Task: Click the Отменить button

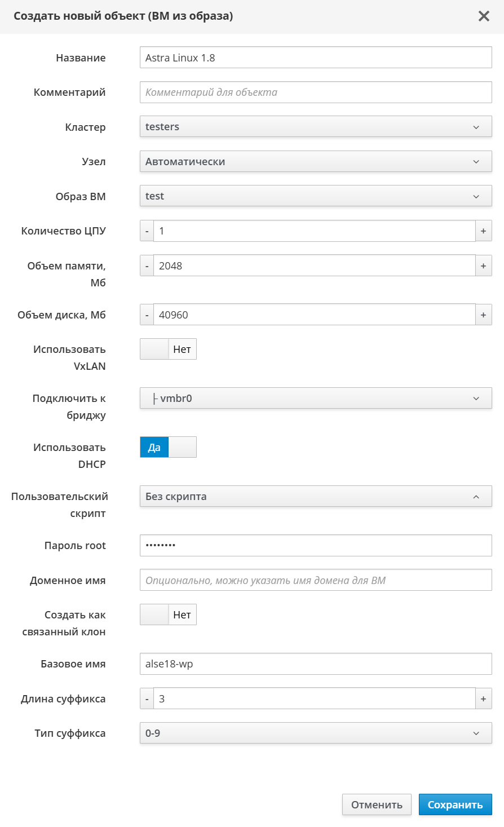Action: pyautogui.click(x=377, y=805)
